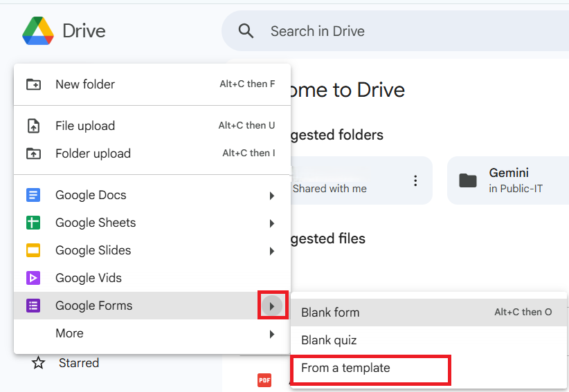This screenshot has width=569, height=392.
Task: Choose Blank quiz option
Action: [329, 340]
